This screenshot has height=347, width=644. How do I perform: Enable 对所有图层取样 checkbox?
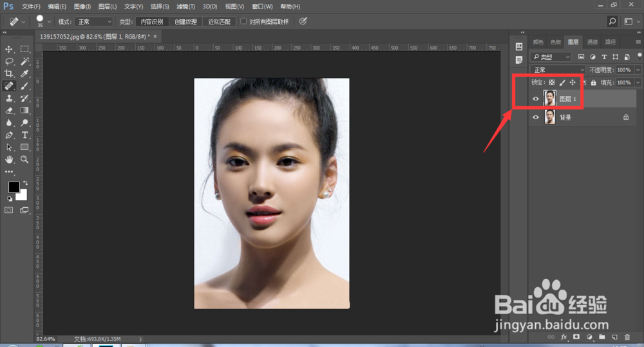coord(243,21)
